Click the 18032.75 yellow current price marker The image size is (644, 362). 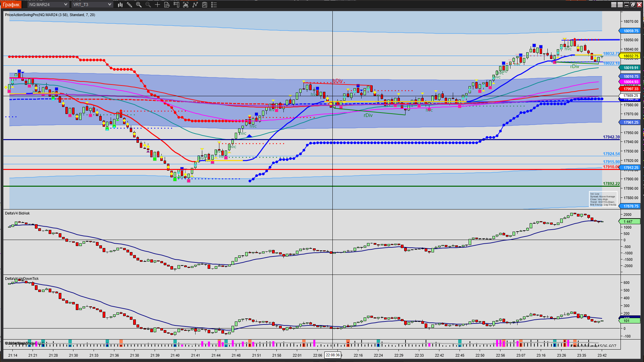630,56
